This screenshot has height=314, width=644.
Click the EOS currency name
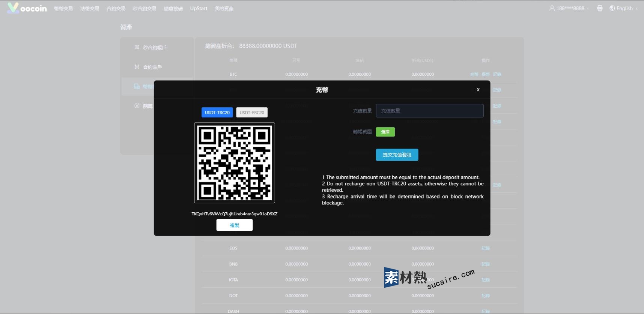tap(233, 248)
